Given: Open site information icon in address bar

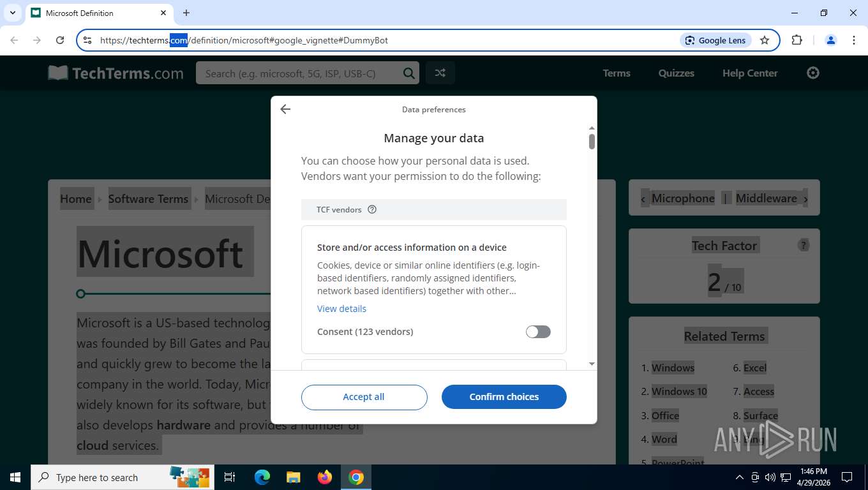Looking at the screenshot, I should pos(88,40).
